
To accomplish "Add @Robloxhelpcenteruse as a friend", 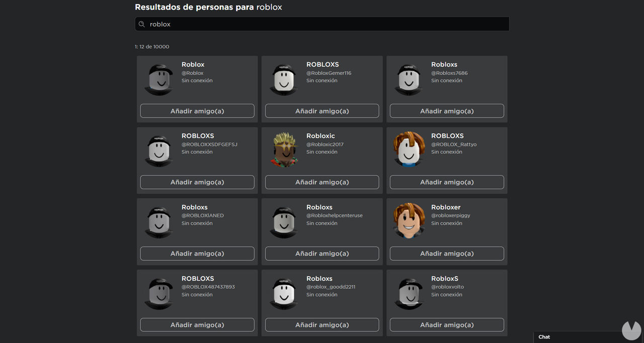I will pos(322,253).
